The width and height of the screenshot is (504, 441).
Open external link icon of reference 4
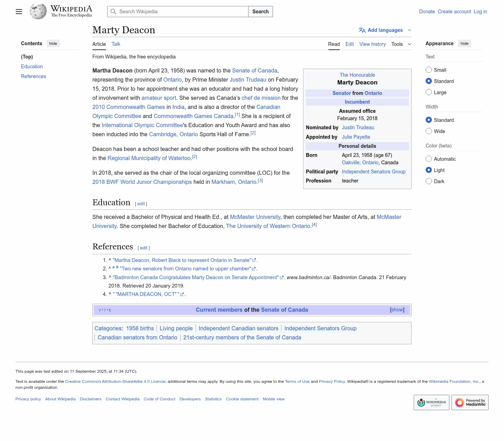coord(182,295)
